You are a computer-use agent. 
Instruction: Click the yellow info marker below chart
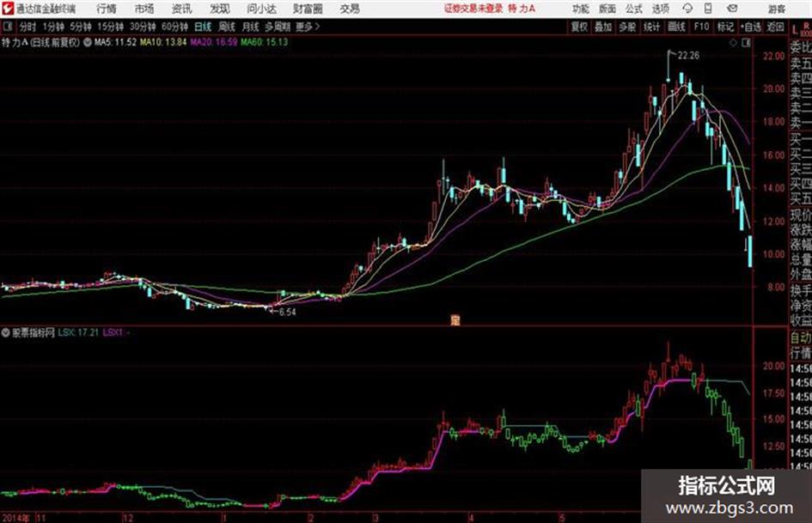(455, 320)
